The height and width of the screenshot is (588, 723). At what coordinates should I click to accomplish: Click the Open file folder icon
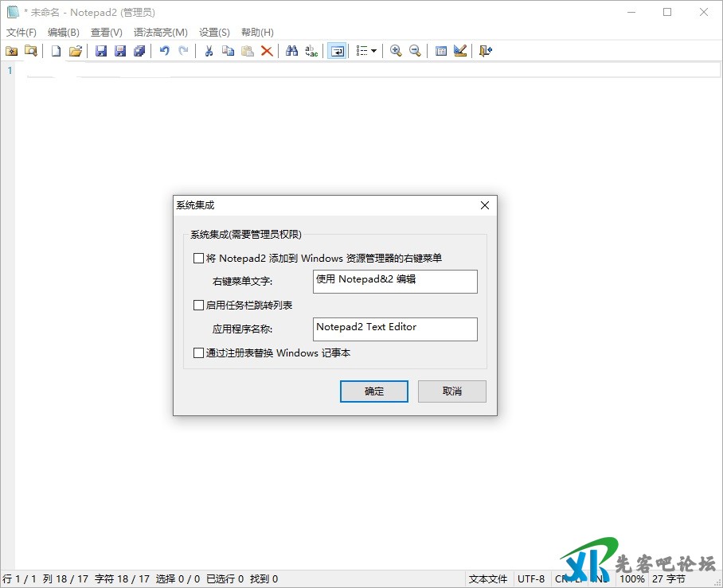[x=76, y=51]
